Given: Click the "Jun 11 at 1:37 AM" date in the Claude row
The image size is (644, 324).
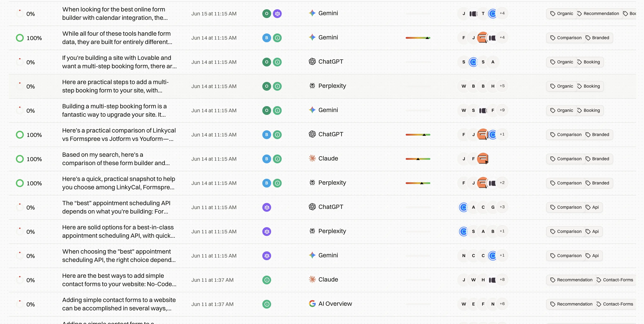Looking at the screenshot, I should (x=212, y=280).
